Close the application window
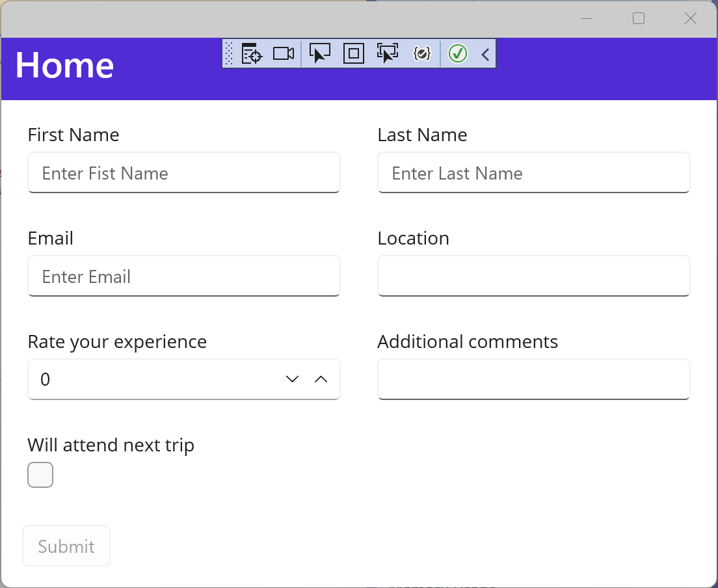 point(691,18)
